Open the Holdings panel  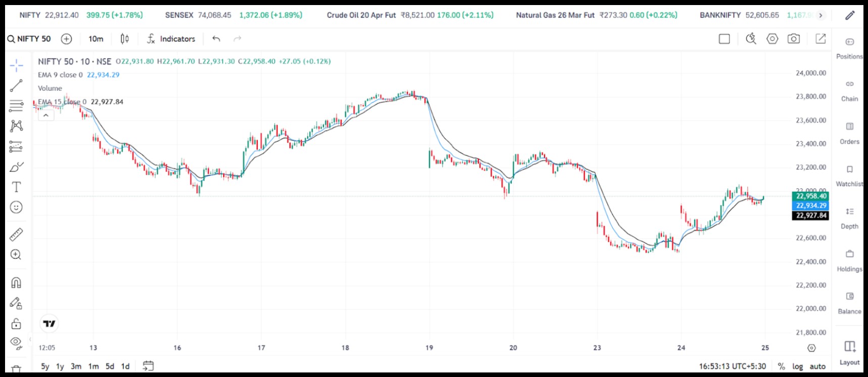click(x=849, y=261)
